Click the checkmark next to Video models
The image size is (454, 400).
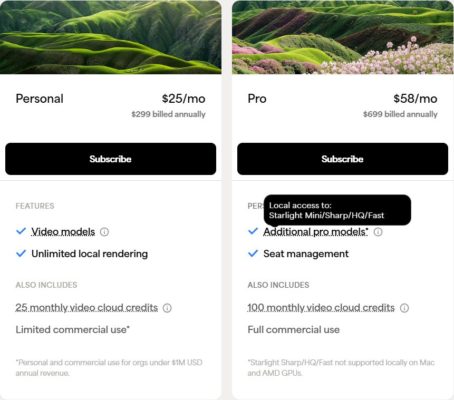21,231
